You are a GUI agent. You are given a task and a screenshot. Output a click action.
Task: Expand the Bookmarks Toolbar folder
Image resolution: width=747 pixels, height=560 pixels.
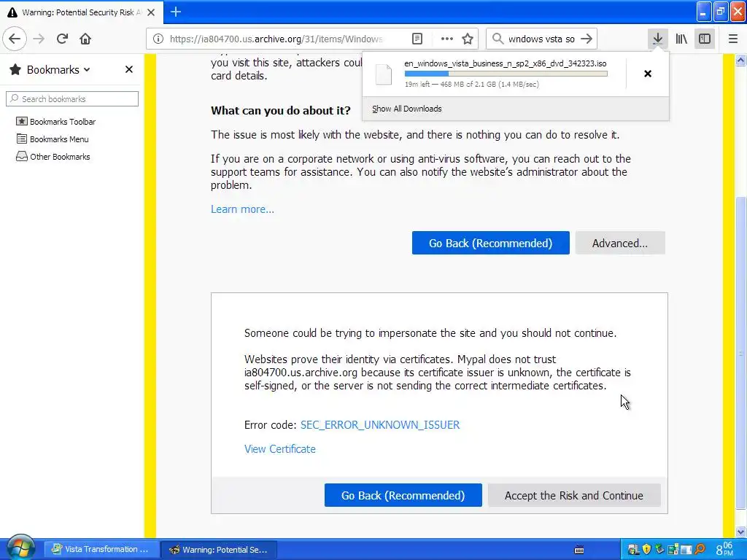pyautogui.click(x=55, y=122)
